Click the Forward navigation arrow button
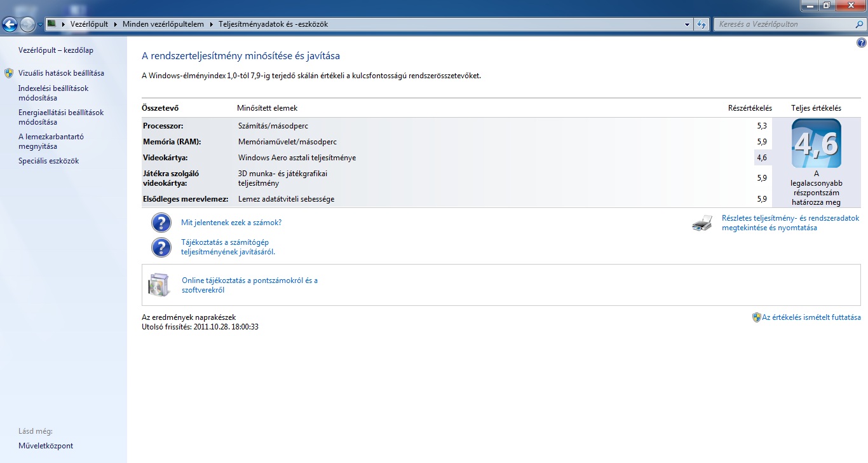The height and width of the screenshot is (463, 868). 27,25
